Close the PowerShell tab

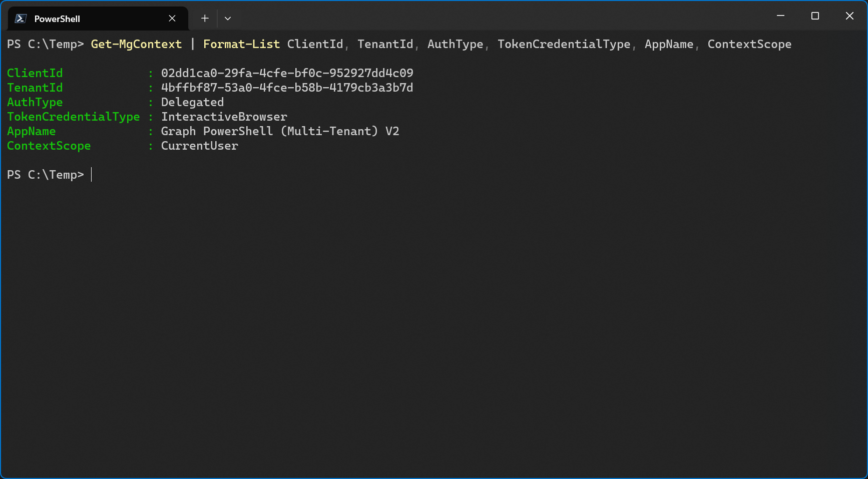[172, 19]
